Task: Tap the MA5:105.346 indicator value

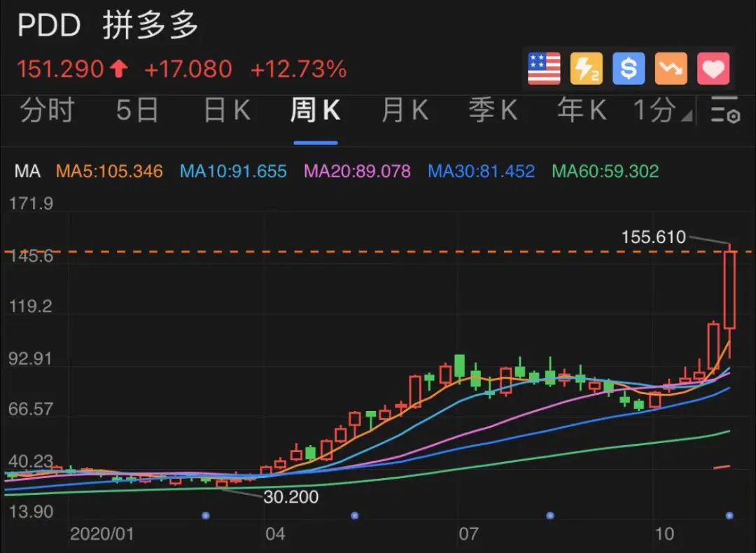Action: pos(109,171)
